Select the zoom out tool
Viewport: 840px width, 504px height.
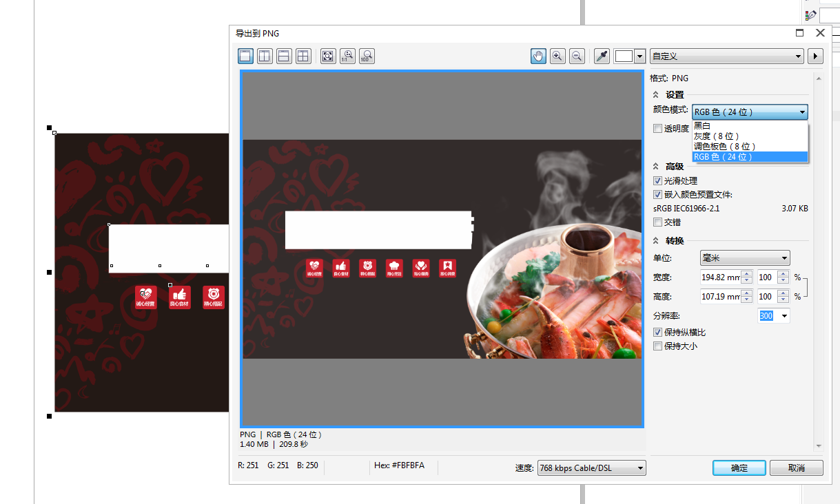(x=577, y=56)
